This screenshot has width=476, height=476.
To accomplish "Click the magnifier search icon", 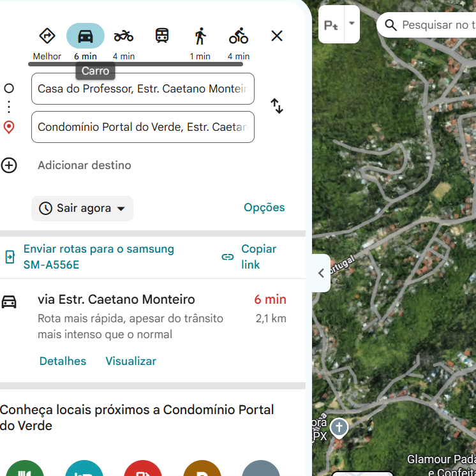I will click(390, 25).
